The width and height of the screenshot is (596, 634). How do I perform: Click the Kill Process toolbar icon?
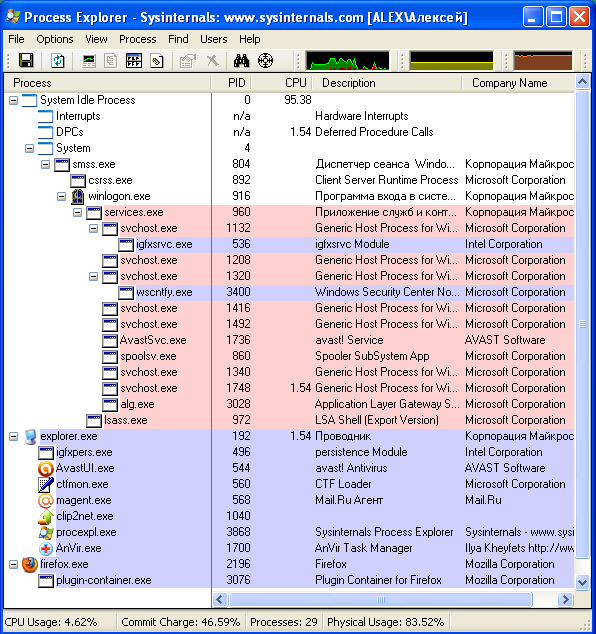212,61
